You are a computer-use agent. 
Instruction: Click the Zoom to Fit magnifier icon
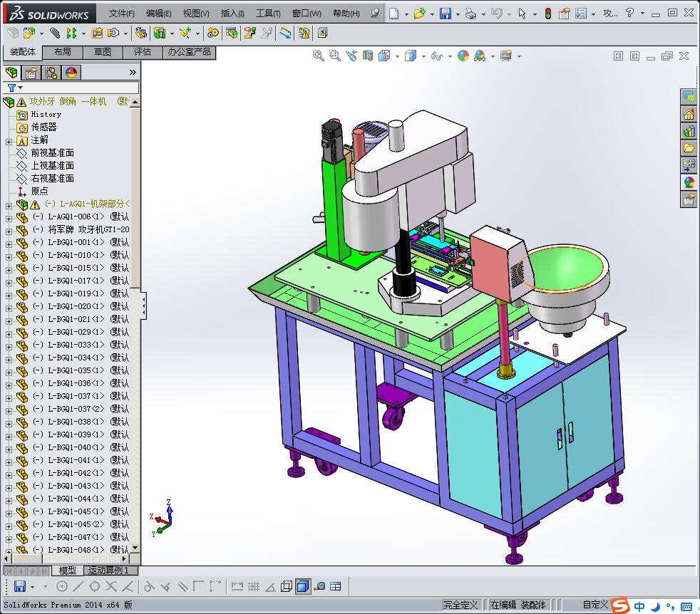319,56
